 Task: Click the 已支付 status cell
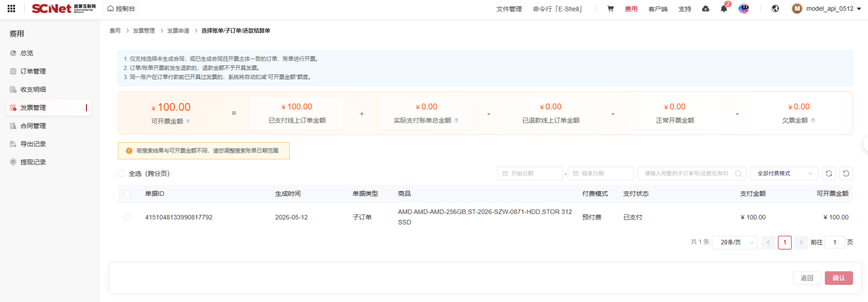click(633, 217)
